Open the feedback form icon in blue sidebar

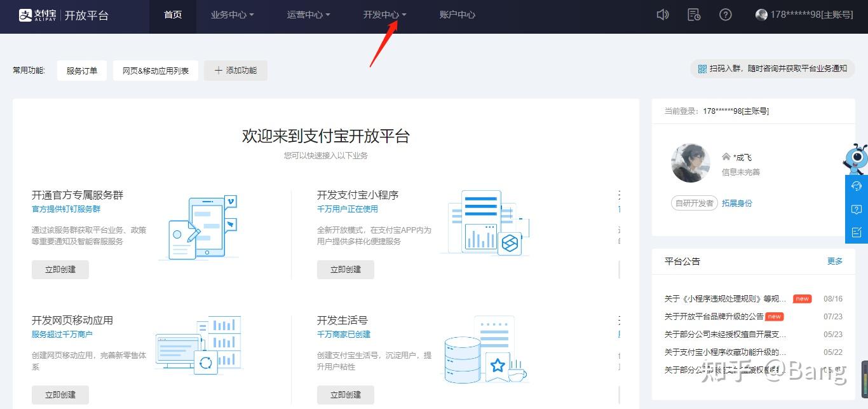tap(856, 232)
